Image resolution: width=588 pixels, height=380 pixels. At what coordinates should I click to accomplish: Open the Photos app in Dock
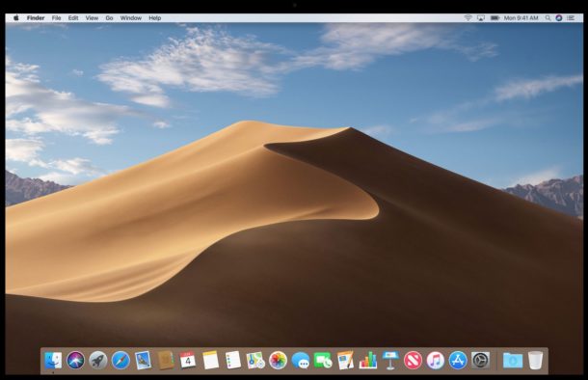(278, 360)
